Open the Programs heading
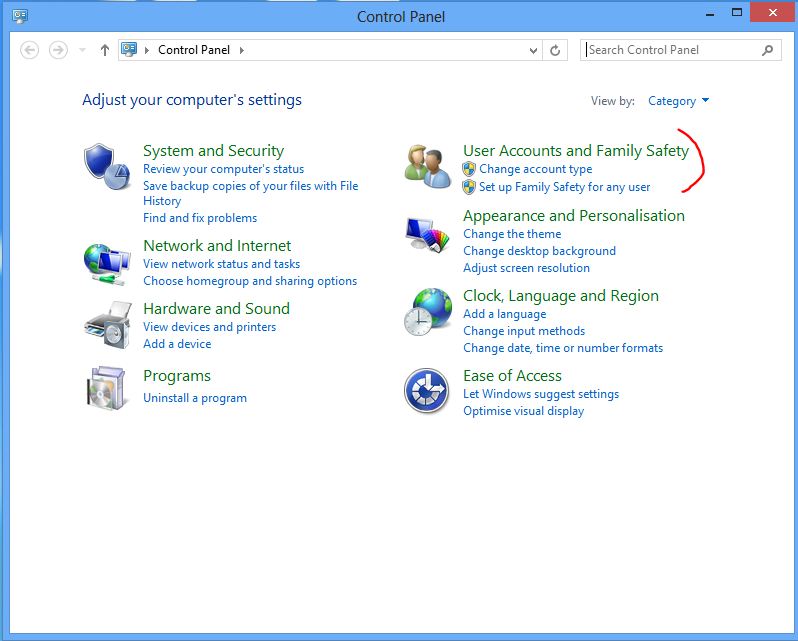 point(177,376)
